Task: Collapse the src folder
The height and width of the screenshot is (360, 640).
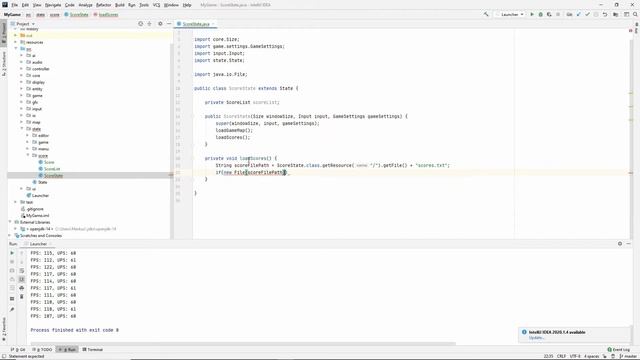Action: click(x=16, y=49)
